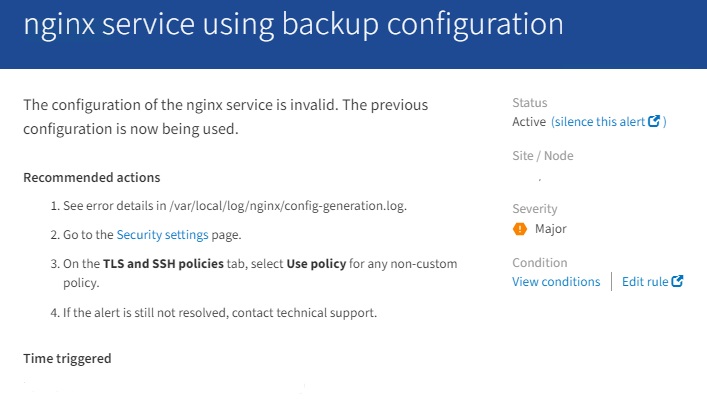Click the Status field label
This screenshot has width=707, height=407.
[x=530, y=103]
